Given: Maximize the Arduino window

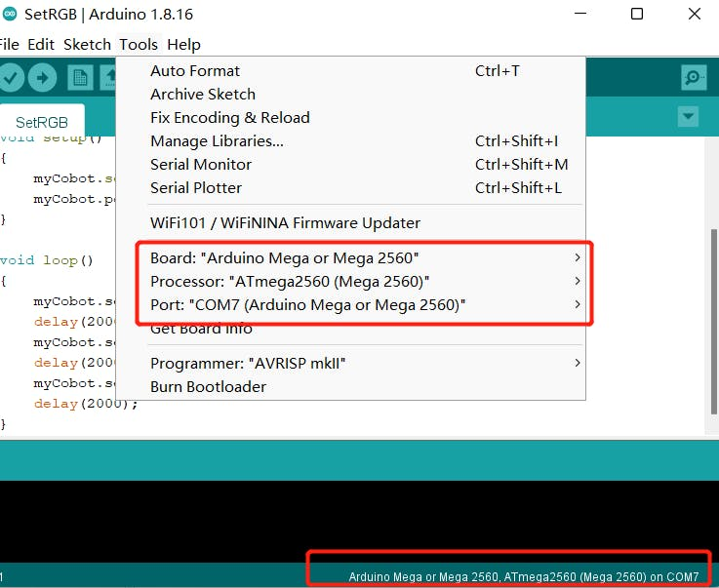Looking at the screenshot, I should [637, 14].
